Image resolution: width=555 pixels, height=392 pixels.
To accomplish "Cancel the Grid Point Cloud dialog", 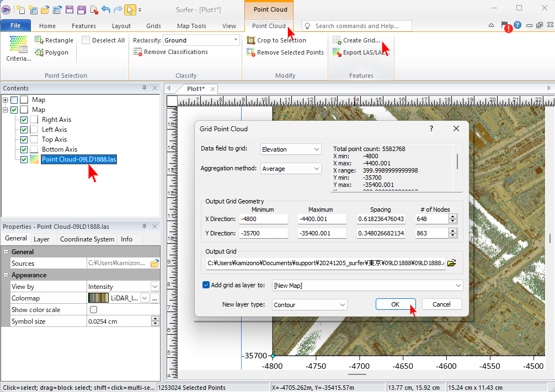I will click(x=441, y=304).
